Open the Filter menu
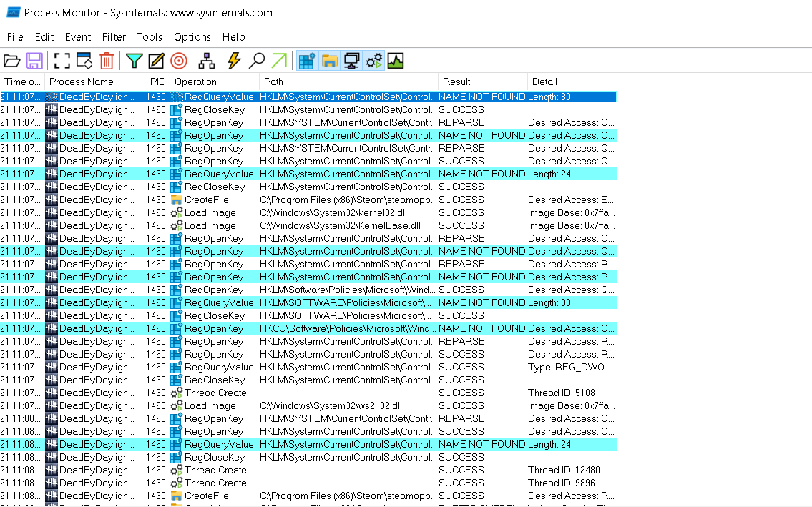 114,37
